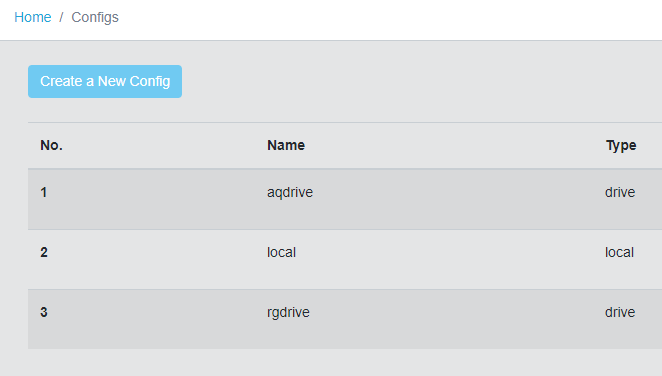This screenshot has width=662, height=376.
Task: Click row number 2
Action: [x=44, y=252]
